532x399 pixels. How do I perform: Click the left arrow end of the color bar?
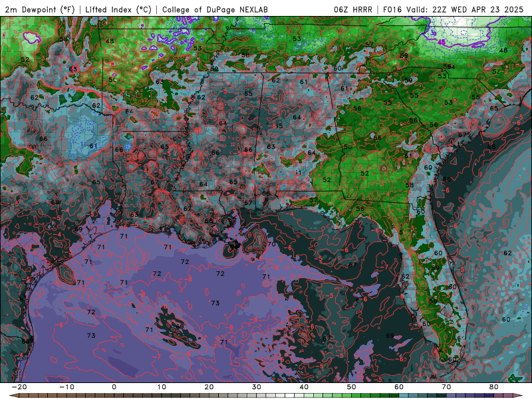(x=13, y=396)
